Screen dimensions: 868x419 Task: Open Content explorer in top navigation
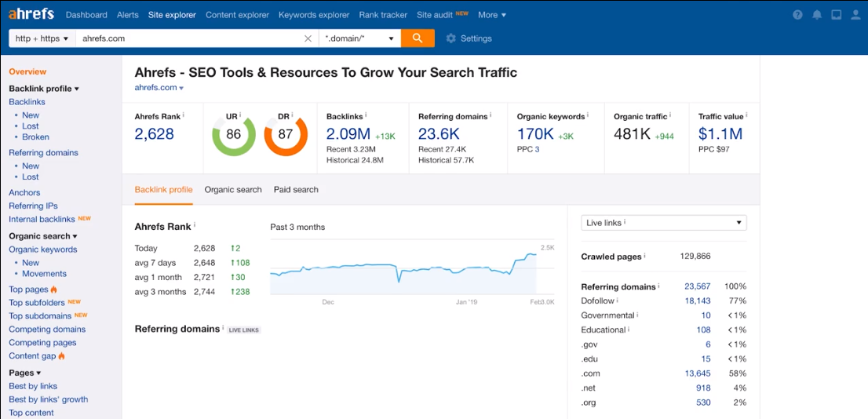(238, 15)
